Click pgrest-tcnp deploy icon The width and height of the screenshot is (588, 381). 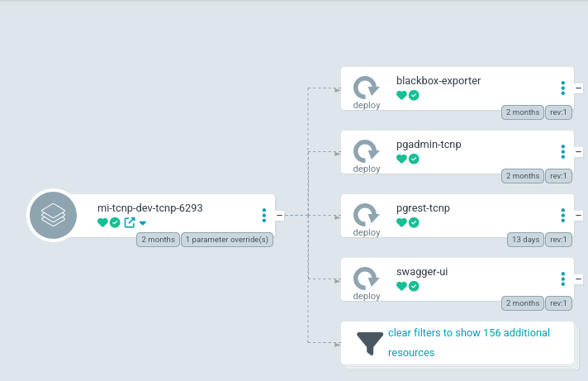point(366,215)
